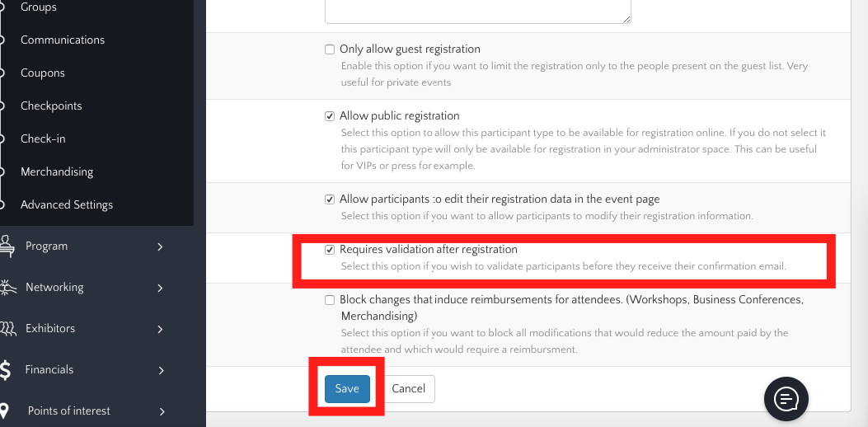This screenshot has height=427, width=868.
Task: Expand the Program menu chevron
Action: (161, 246)
